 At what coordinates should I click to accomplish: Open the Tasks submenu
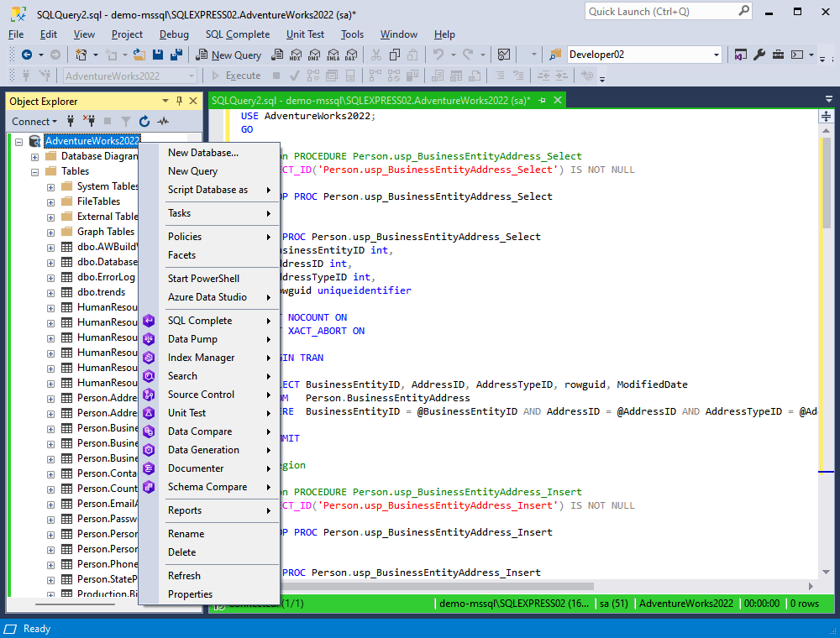click(219, 213)
